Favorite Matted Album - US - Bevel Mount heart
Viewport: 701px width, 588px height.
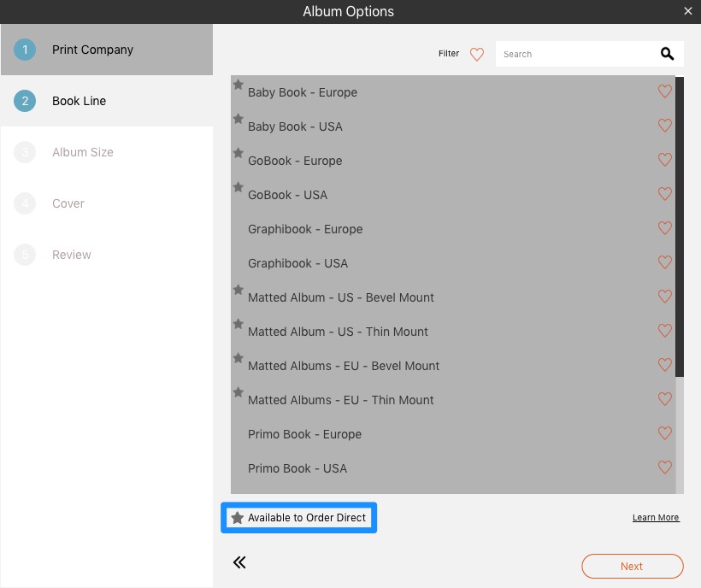point(665,297)
